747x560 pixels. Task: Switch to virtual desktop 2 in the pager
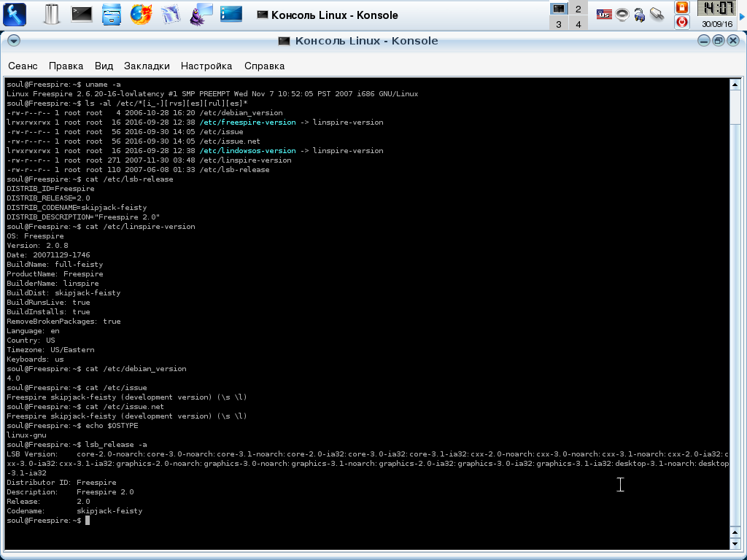[x=578, y=9]
